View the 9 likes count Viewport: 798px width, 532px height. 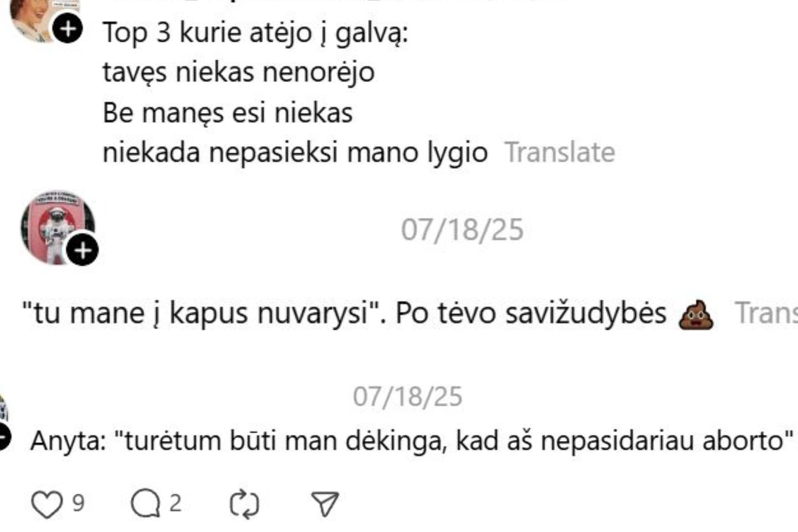click(x=79, y=503)
